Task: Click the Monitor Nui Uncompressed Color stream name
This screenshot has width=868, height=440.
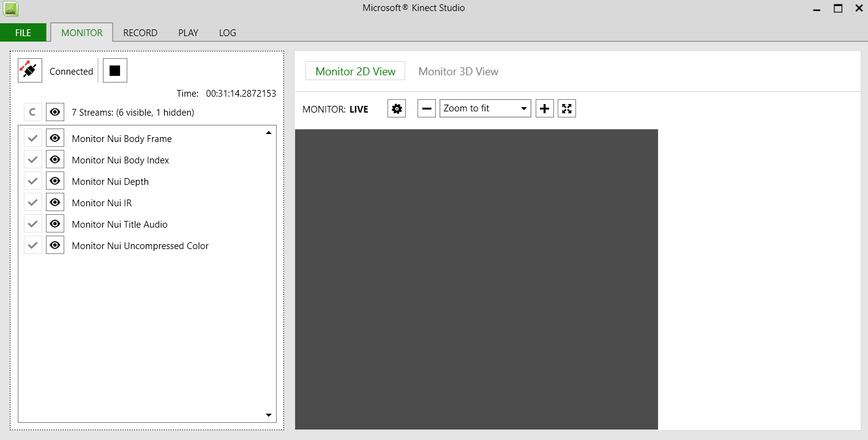Action: (140, 245)
